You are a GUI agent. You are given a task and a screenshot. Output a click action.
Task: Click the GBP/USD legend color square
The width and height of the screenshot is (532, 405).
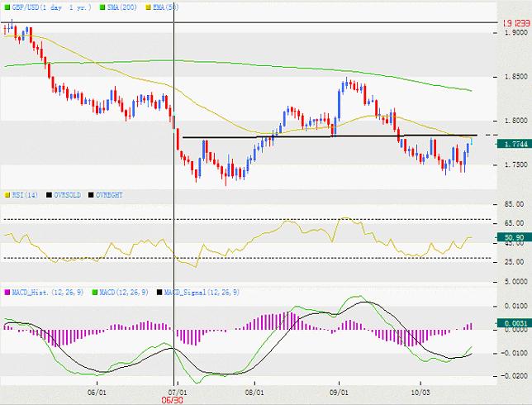pyautogui.click(x=7, y=7)
